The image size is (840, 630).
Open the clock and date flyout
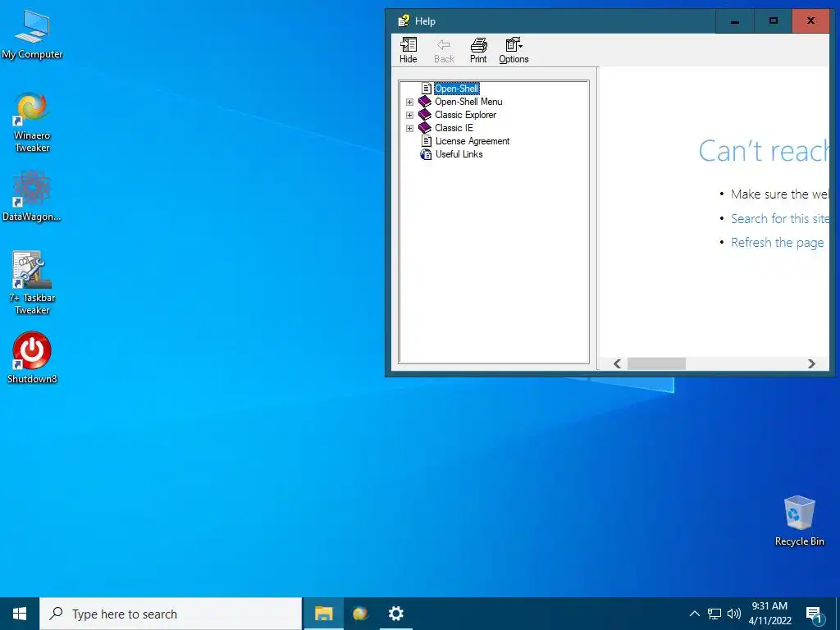coord(769,614)
